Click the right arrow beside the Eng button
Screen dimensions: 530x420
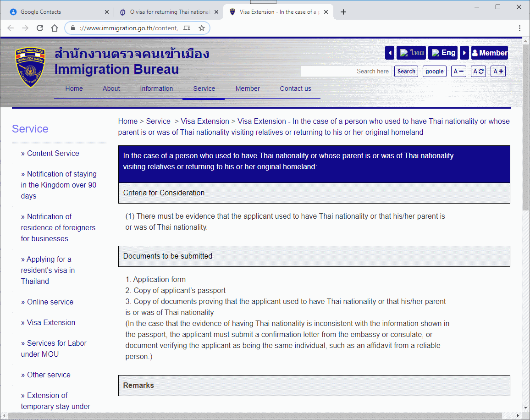click(x=464, y=53)
